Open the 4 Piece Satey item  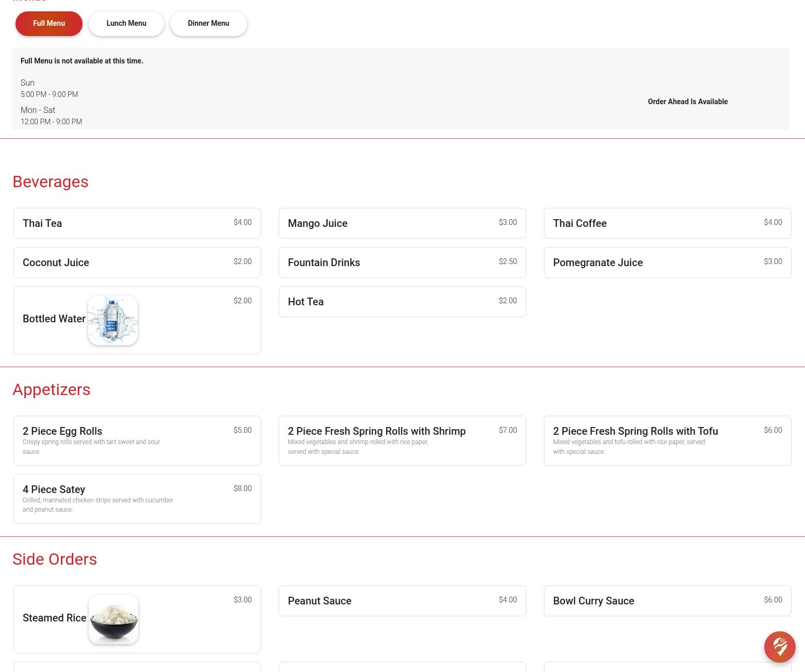click(x=137, y=499)
